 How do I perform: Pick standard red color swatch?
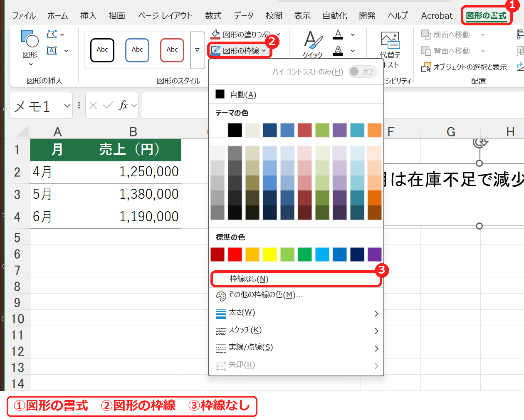tap(235, 254)
